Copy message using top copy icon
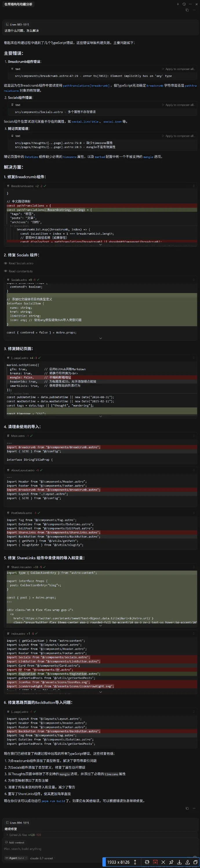The height and width of the screenshot is (868, 200). [187, 10]
